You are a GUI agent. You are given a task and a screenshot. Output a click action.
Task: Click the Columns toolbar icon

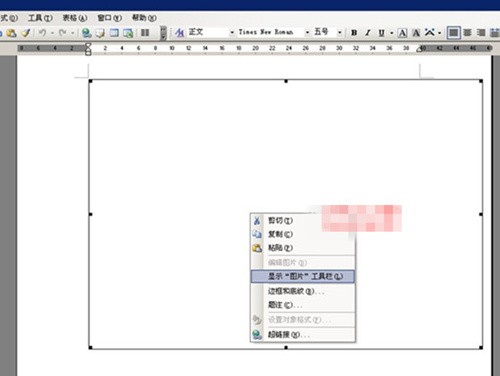pos(145,33)
